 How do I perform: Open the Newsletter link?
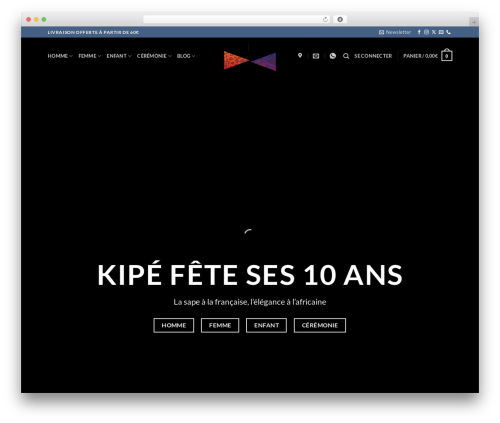395,32
